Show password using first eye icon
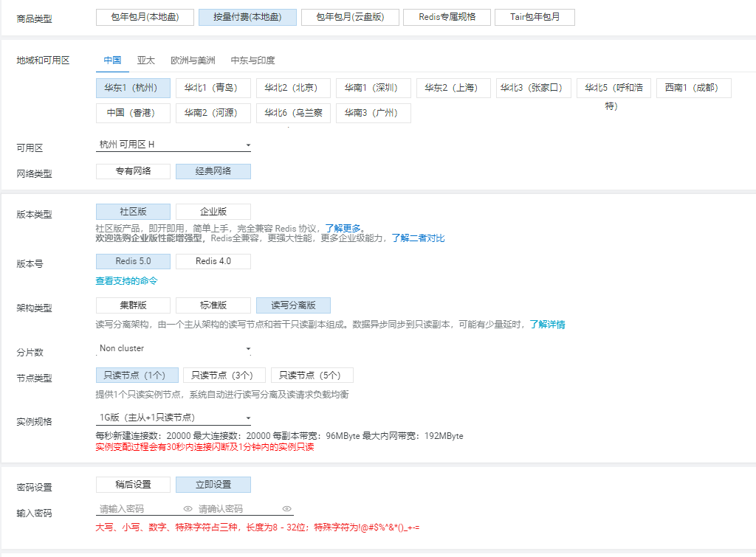Image resolution: width=756 pixels, height=557 pixels. (x=188, y=508)
